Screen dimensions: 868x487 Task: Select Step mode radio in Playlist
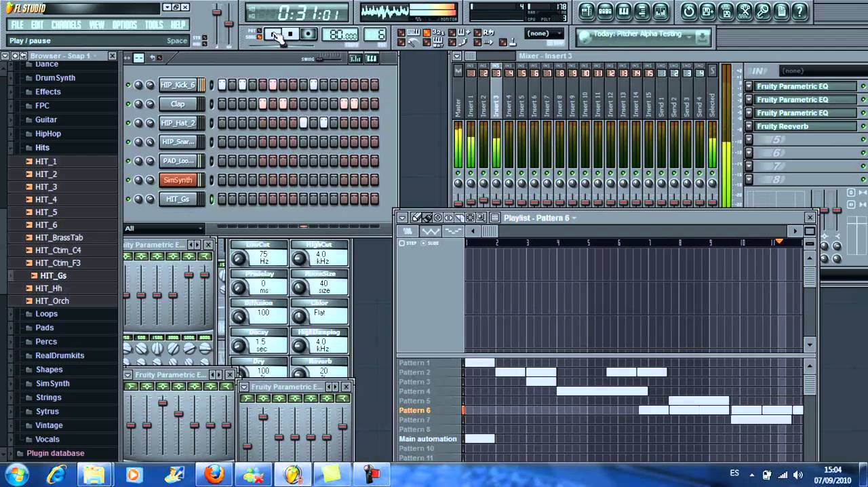[x=402, y=243]
